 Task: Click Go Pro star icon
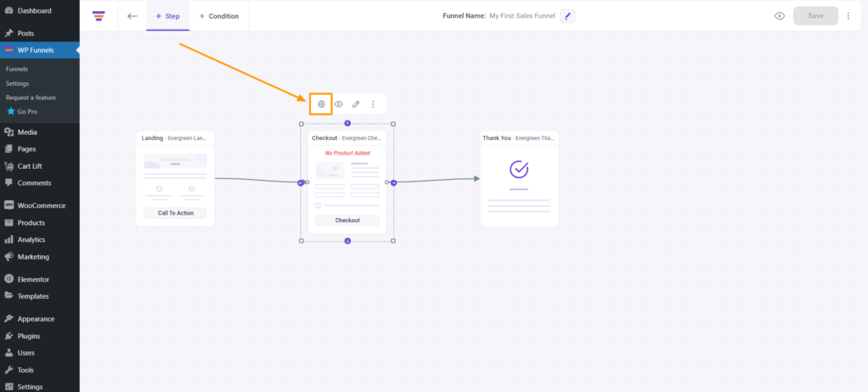point(10,111)
